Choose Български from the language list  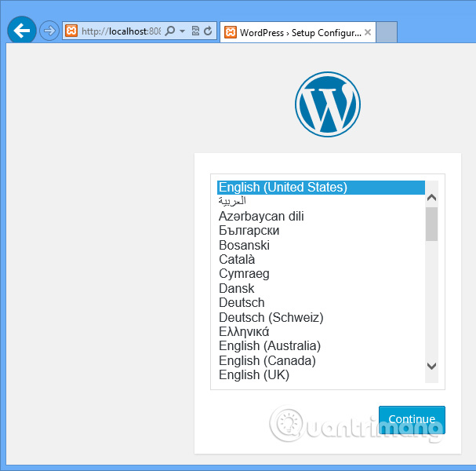(321, 230)
